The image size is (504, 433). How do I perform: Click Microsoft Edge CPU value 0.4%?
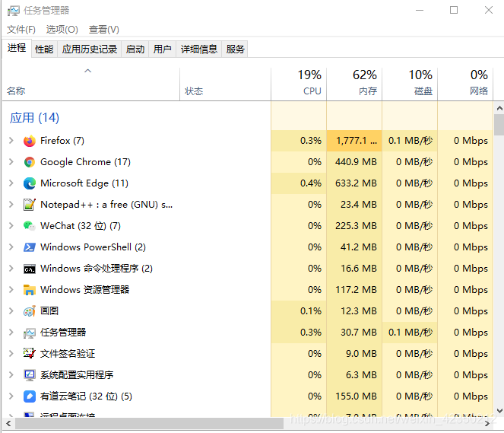click(310, 183)
